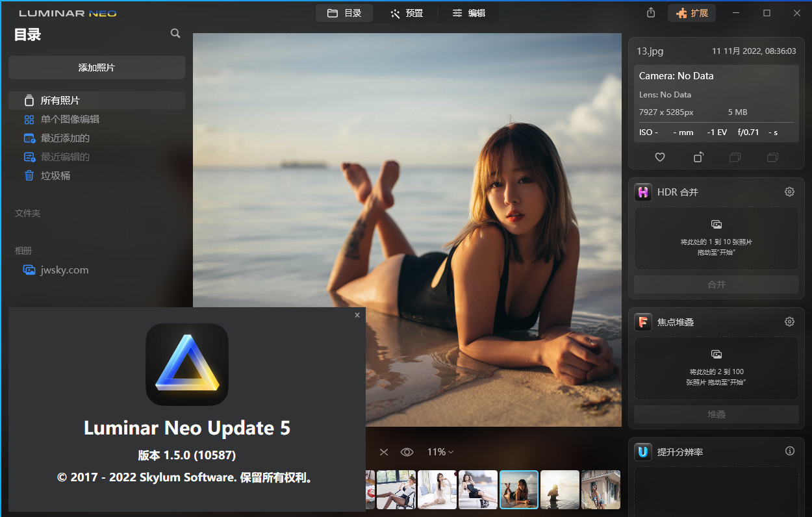812x517 pixels.
Task: Open the 焦点堆叠 tool icon
Action: click(x=642, y=322)
